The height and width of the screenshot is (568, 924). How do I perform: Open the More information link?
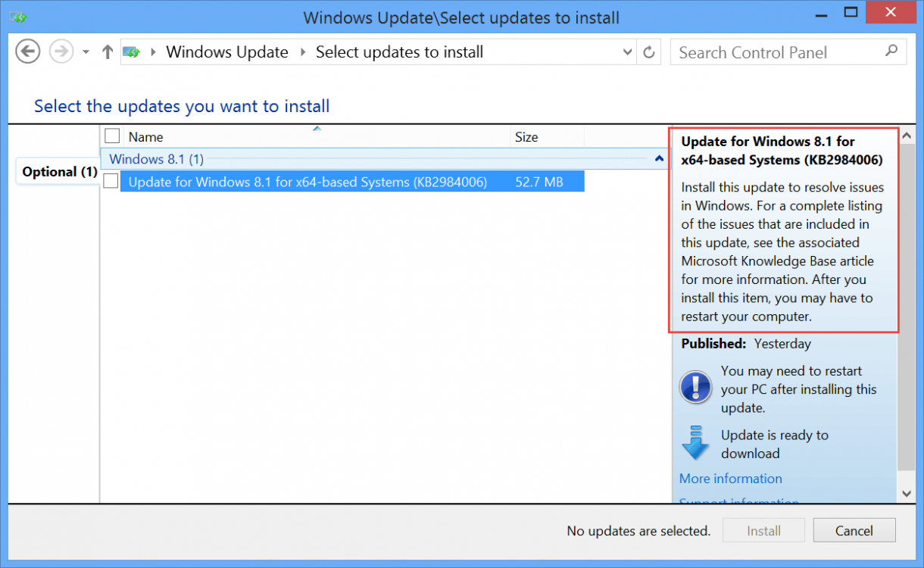coord(730,479)
